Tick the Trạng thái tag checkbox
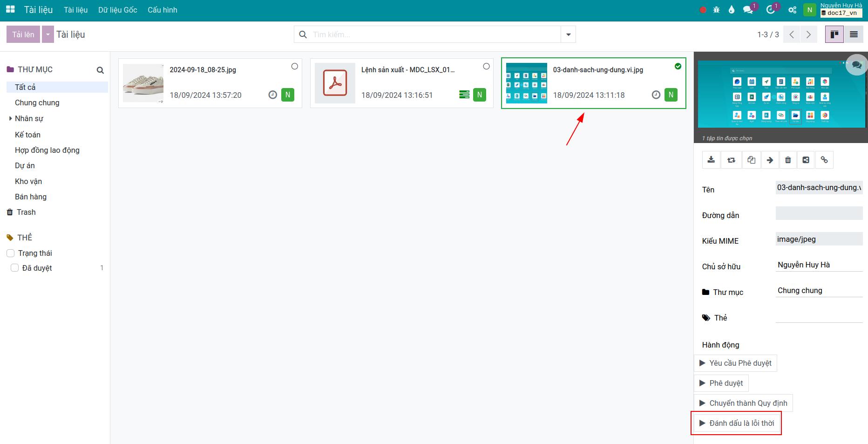 tap(11, 253)
